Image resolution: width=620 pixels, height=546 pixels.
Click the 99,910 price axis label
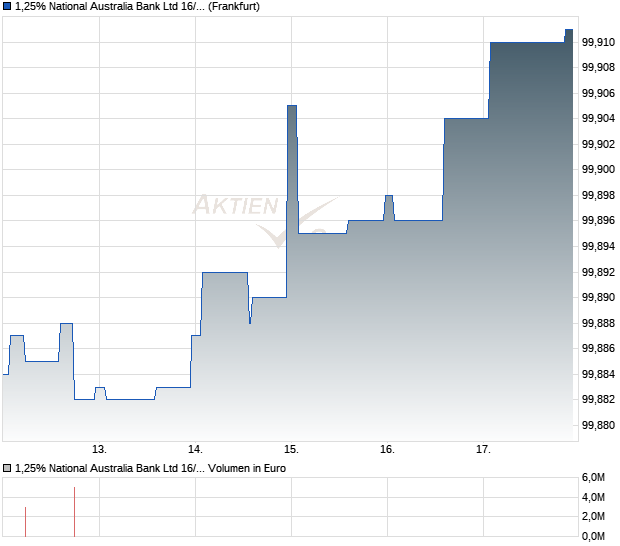[x=598, y=42]
